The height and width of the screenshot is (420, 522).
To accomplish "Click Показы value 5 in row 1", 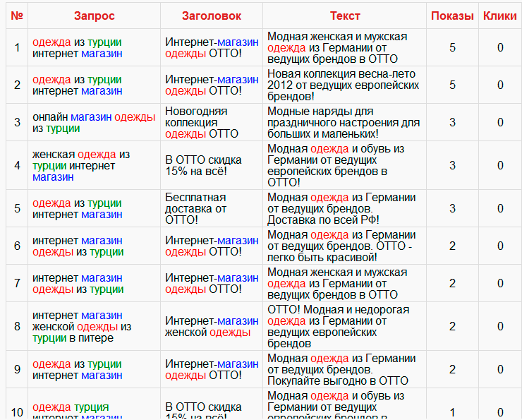I will point(452,47).
